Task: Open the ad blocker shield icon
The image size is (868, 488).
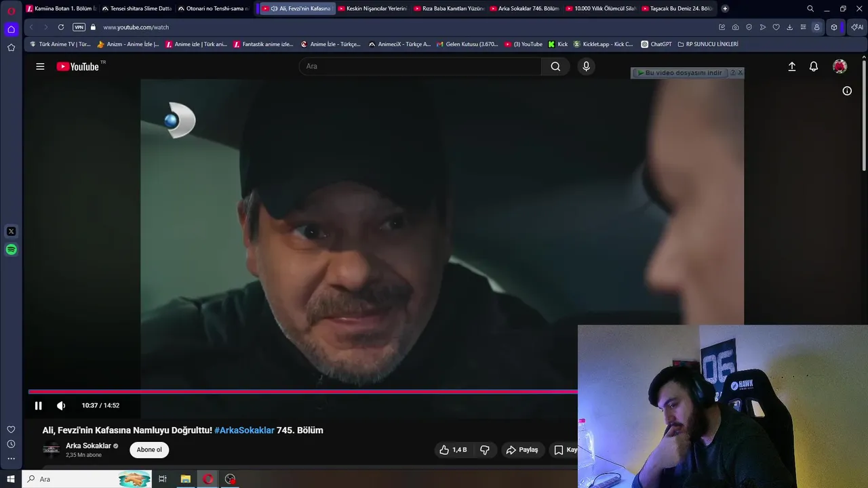Action: 749,27
